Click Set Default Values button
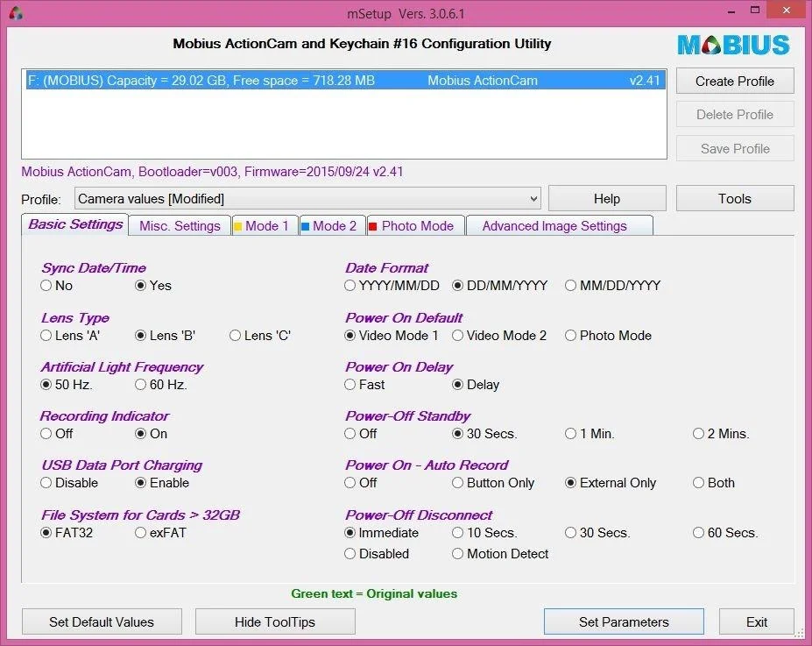This screenshot has height=646, width=812. tap(102, 621)
